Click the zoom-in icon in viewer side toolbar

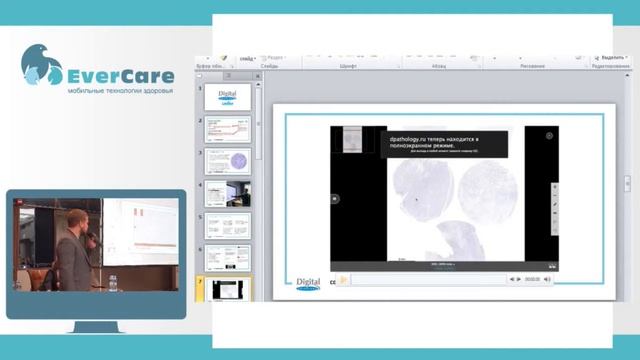click(x=555, y=187)
